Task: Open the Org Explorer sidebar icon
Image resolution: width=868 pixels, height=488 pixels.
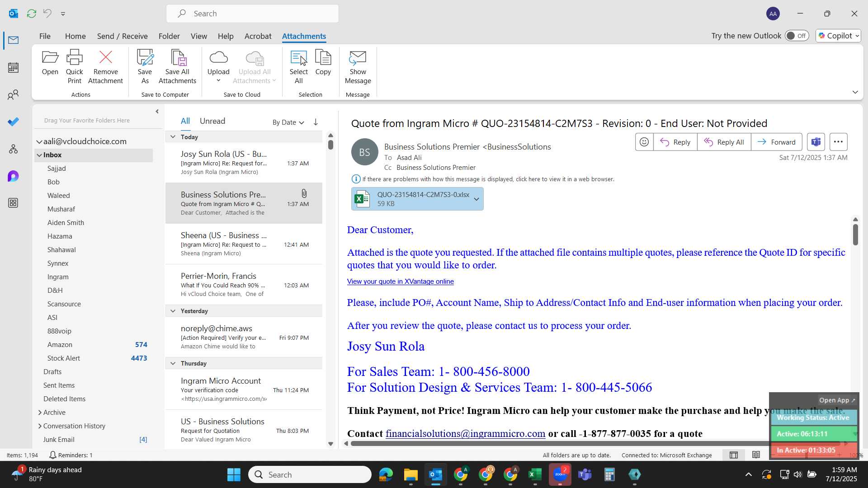Action: coord(13,149)
